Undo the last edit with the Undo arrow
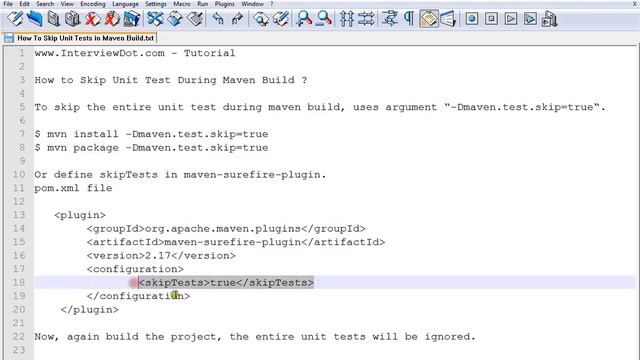Image resolution: width=640 pixels, height=360 pixels. 218,19
